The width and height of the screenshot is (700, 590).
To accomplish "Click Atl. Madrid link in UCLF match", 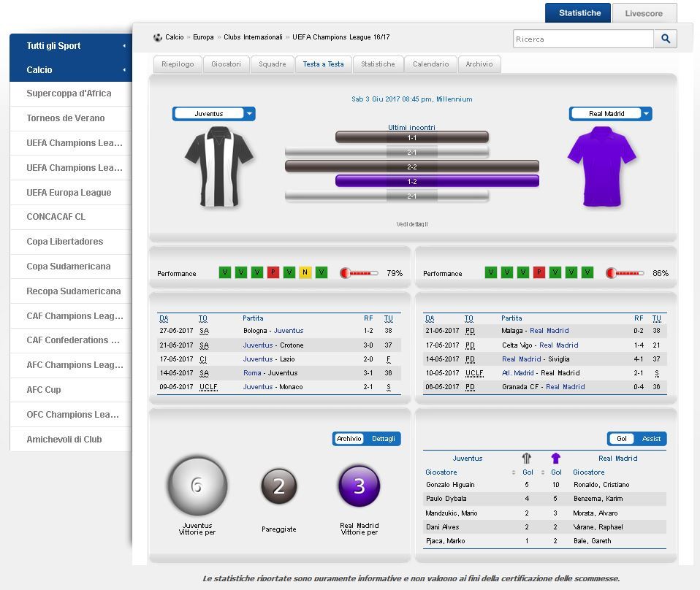I will (517, 372).
